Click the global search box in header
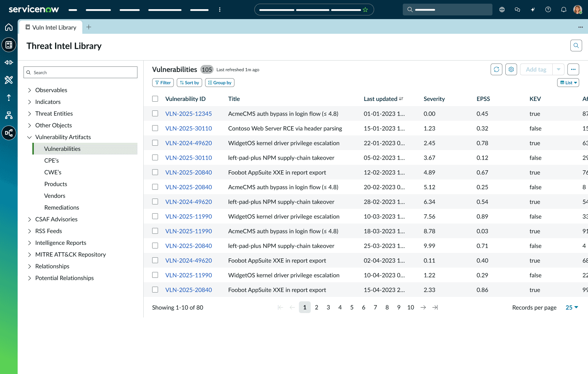The width and height of the screenshot is (588, 374). [448, 10]
